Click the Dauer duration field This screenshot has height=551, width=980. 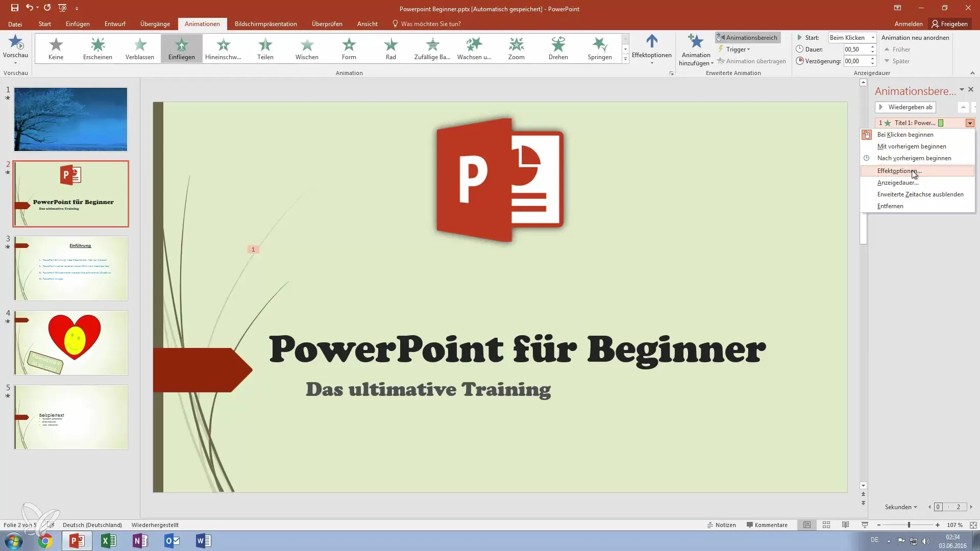point(856,49)
